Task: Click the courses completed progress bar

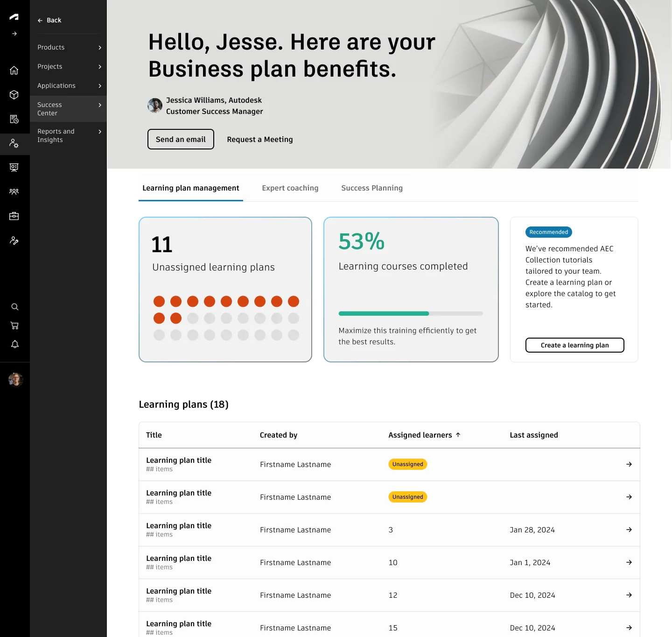Action: (411, 313)
